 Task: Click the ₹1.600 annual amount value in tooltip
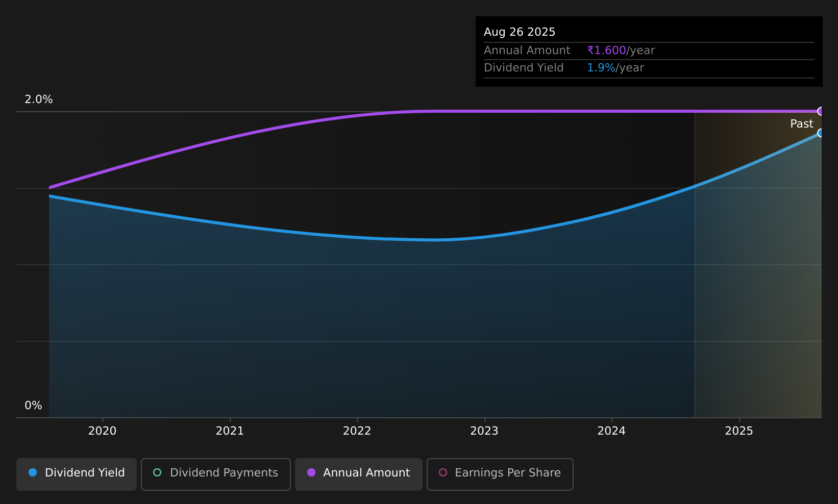click(x=606, y=51)
